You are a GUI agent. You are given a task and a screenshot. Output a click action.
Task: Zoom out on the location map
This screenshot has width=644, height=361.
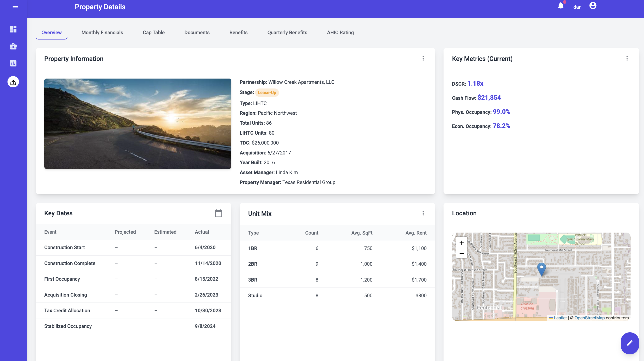[462, 253]
